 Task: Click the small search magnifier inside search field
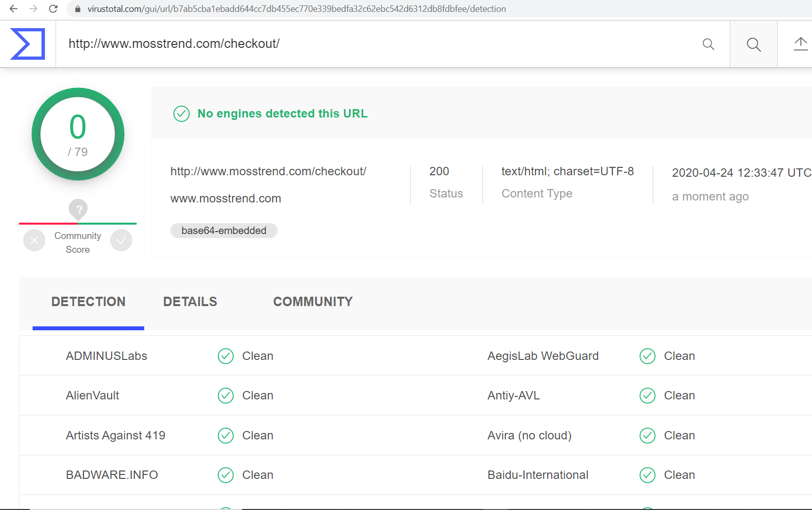coord(708,44)
